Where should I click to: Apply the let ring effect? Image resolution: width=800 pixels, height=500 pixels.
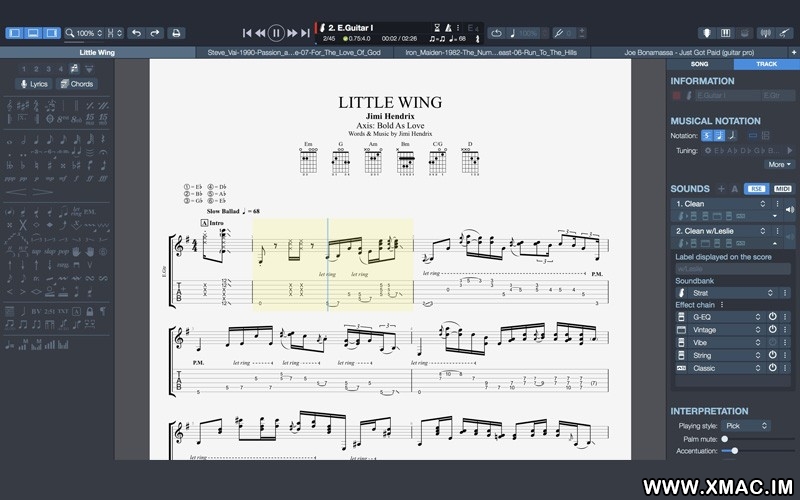[77, 211]
